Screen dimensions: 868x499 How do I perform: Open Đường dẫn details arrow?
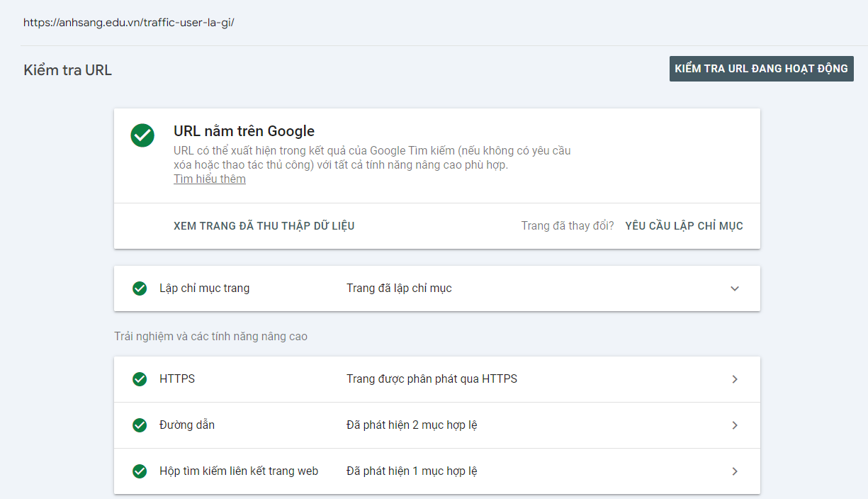click(x=735, y=425)
